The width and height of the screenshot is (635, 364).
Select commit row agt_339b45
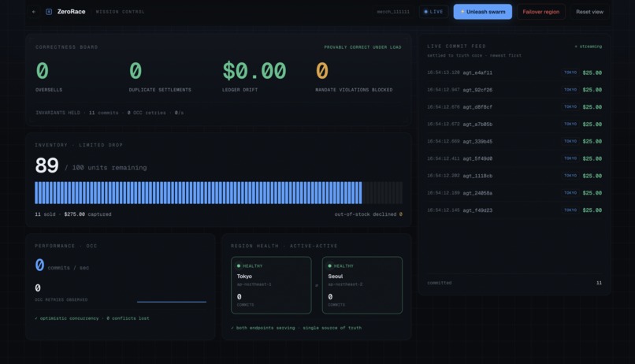point(514,141)
